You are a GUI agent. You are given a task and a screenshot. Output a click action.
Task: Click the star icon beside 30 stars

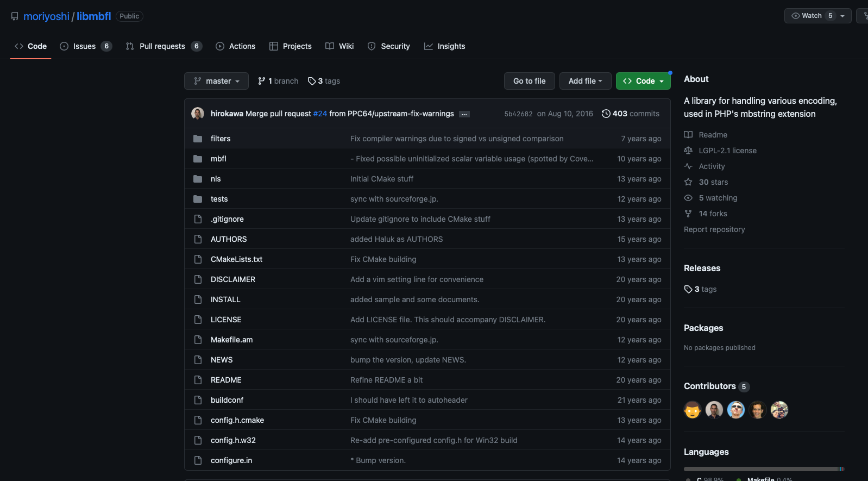pyautogui.click(x=688, y=182)
